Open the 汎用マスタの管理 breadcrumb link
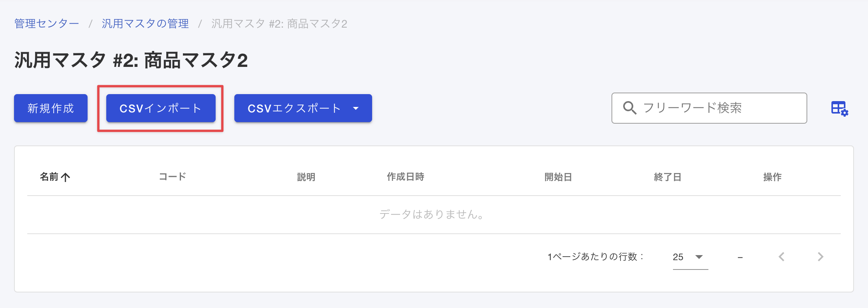Viewport: 868px width, 308px height. point(145,24)
